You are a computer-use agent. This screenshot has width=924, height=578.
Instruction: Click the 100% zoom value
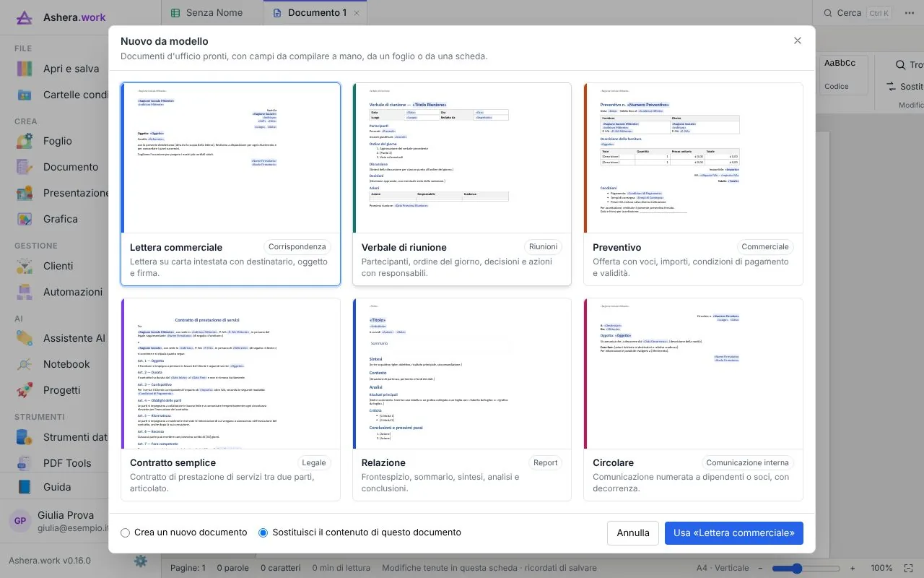[x=881, y=569]
